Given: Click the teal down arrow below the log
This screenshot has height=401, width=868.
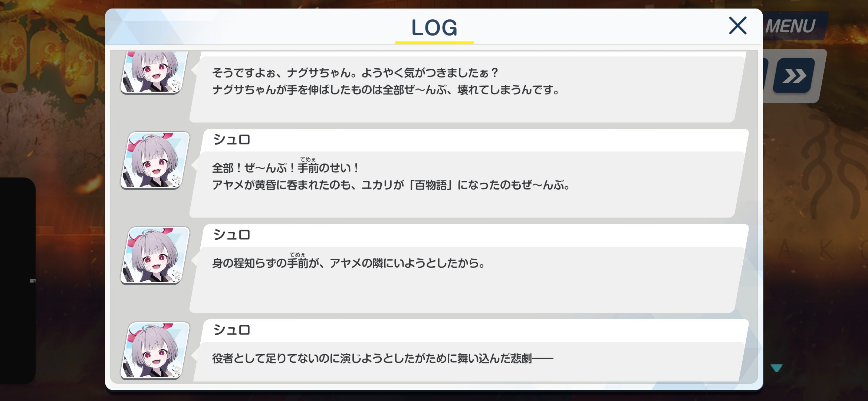Looking at the screenshot, I should click(x=776, y=368).
